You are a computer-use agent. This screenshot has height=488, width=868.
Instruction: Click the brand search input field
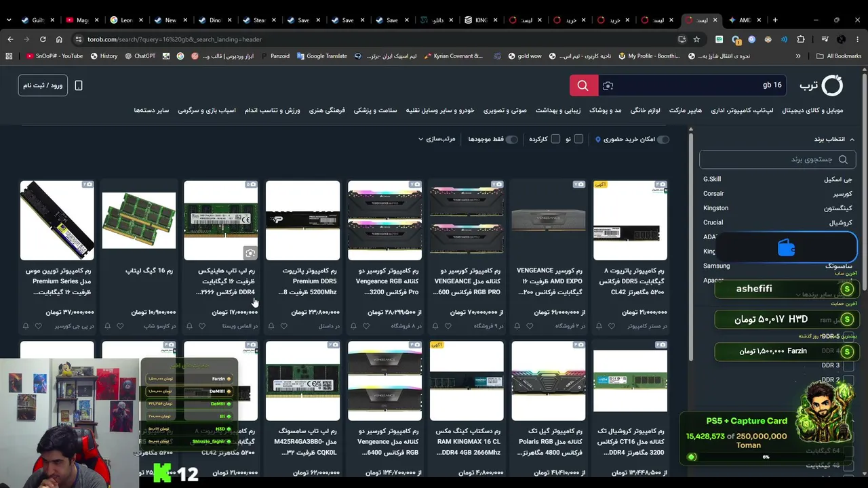(x=777, y=159)
